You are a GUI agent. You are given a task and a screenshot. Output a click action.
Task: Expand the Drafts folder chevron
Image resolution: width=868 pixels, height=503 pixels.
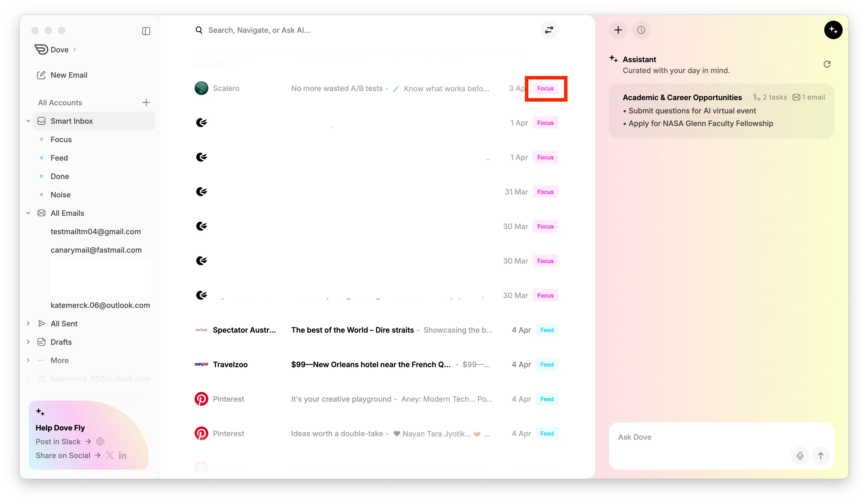coord(28,342)
